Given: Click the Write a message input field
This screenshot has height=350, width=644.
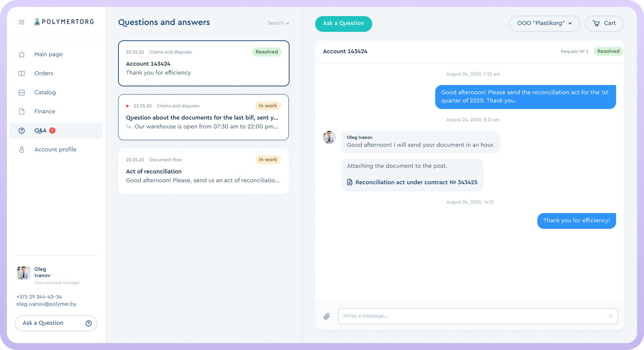Looking at the screenshot, I should 472,316.
